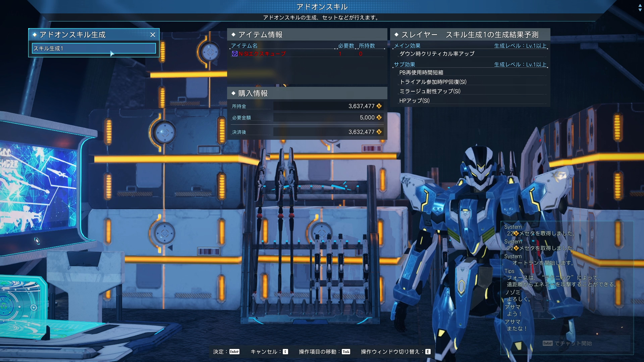
Task: Click the ダウン時クリティカル率アップ main effect
Action: (437, 54)
